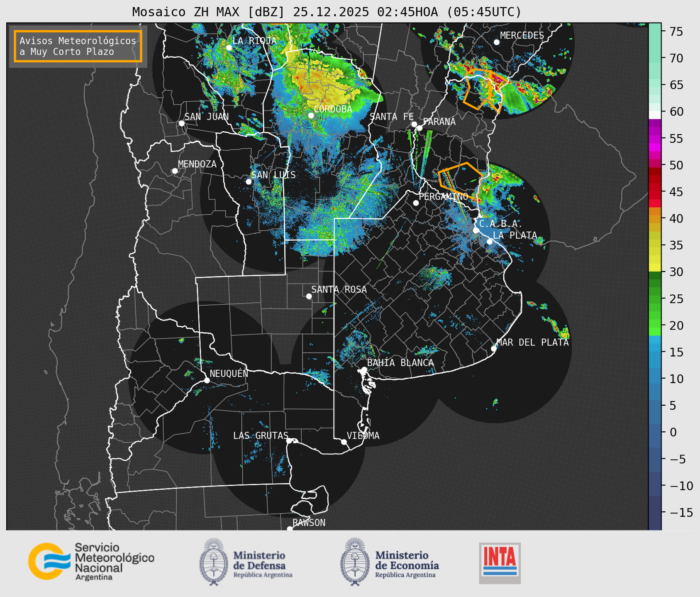Click the PARANÁ city marker dot
The width and height of the screenshot is (700, 597).
pyautogui.click(x=420, y=128)
